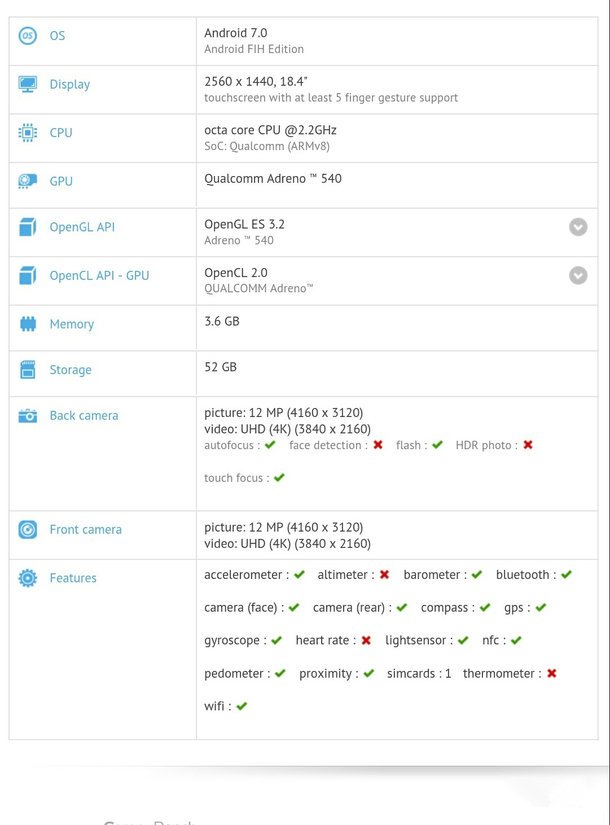610x825 pixels.
Task: Click the Back camera icon
Action: [x=28, y=416]
